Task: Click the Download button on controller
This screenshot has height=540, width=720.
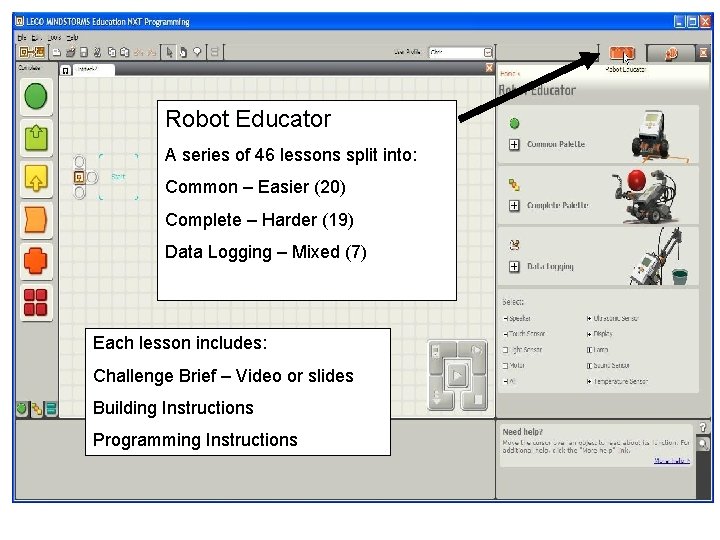Action: [436, 398]
